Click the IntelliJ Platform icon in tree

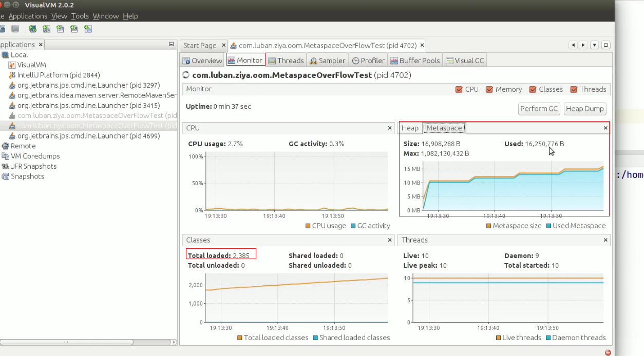pos(12,75)
